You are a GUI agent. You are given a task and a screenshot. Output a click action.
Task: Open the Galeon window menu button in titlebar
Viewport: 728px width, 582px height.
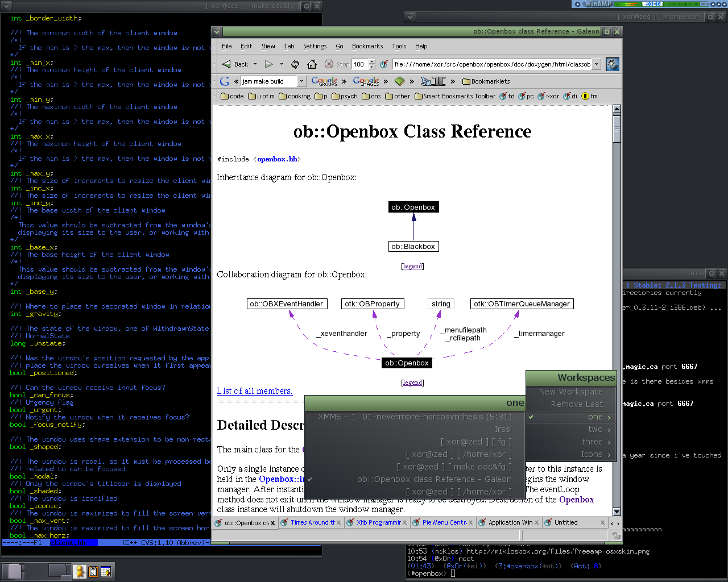click(x=217, y=32)
